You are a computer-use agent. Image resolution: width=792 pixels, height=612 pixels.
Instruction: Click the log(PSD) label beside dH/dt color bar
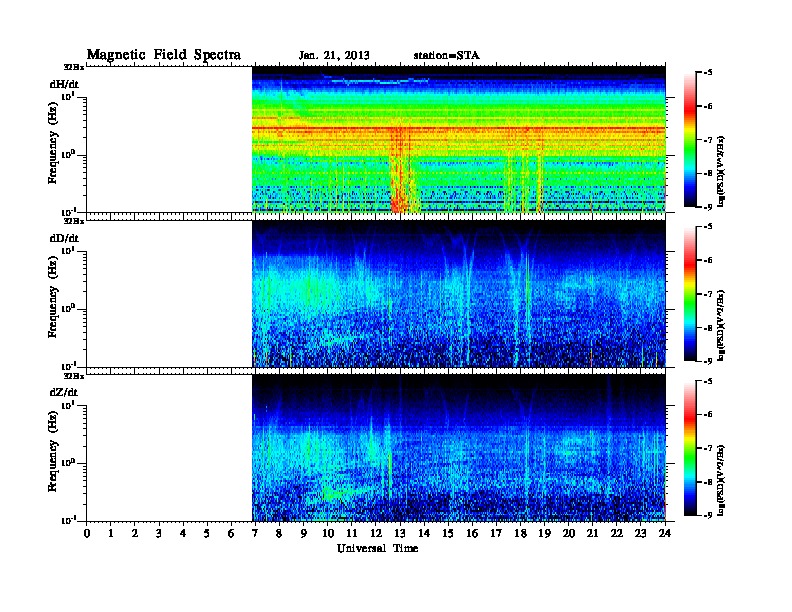click(x=721, y=171)
